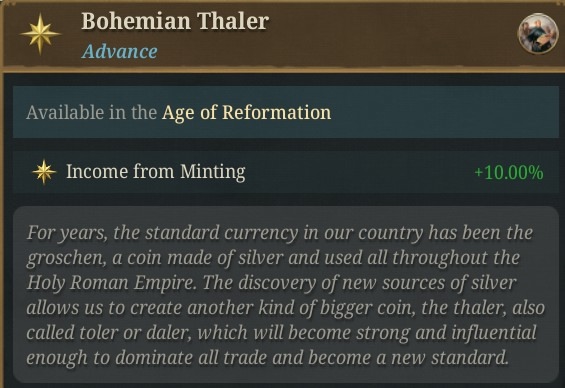The height and width of the screenshot is (388, 565).
Task: Click the star icon next to Income from Minting
Action: click(44, 172)
